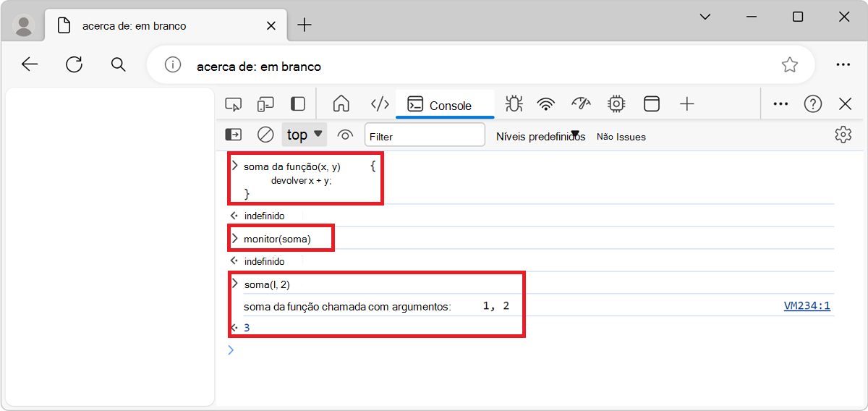The image size is (868, 411).
Task: Expand the Níveis predefinidos dropdown
Action: (x=540, y=136)
